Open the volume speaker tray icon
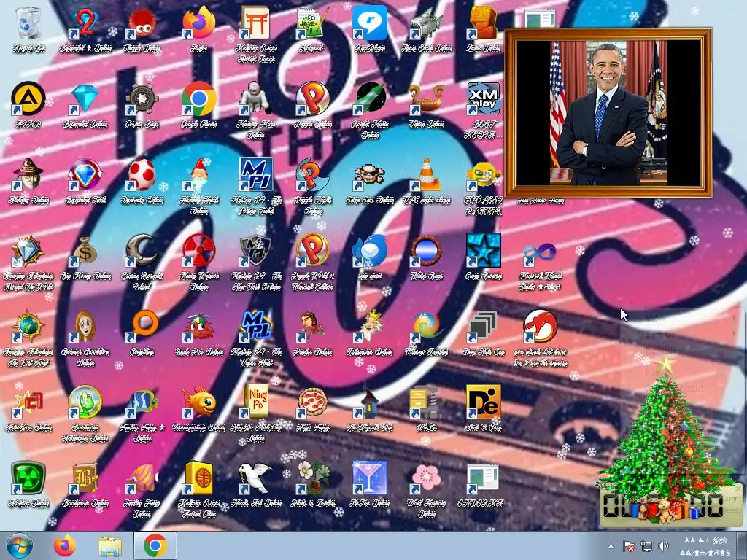 click(x=663, y=546)
